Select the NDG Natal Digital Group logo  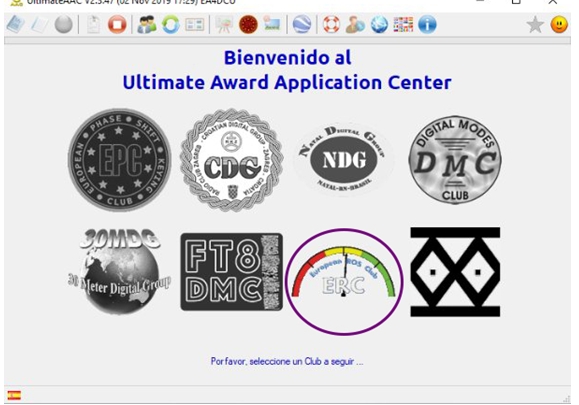(343, 160)
